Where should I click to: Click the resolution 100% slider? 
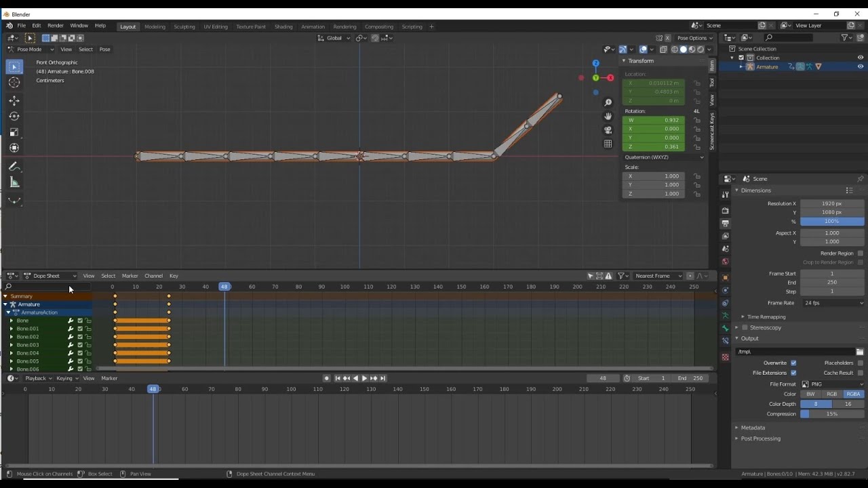(832, 222)
